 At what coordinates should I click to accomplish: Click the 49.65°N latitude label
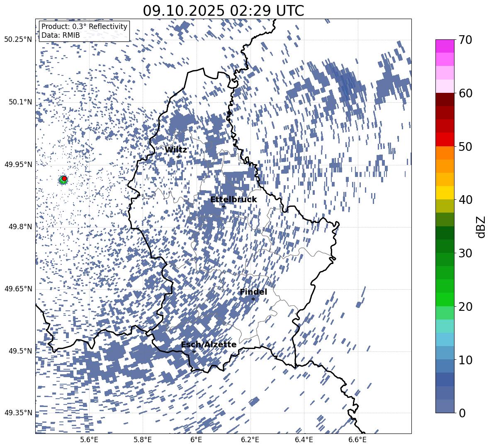coord(18,288)
